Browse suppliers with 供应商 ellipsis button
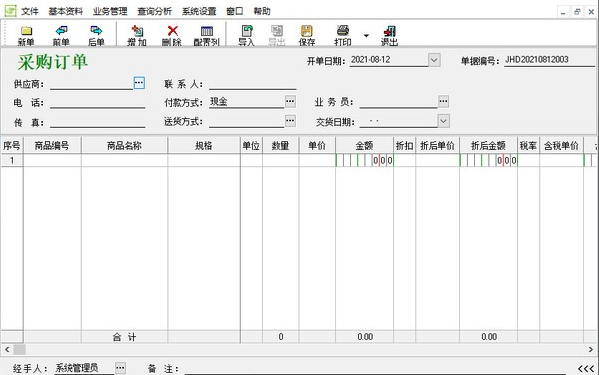Image resolution: width=599 pixels, height=375 pixels. coord(139,82)
